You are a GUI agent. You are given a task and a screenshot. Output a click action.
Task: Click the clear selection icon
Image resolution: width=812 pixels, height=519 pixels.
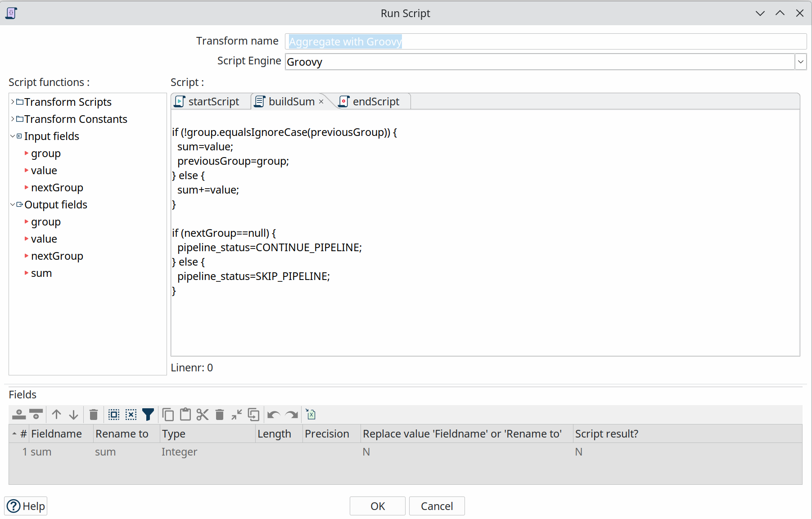click(131, 415)
